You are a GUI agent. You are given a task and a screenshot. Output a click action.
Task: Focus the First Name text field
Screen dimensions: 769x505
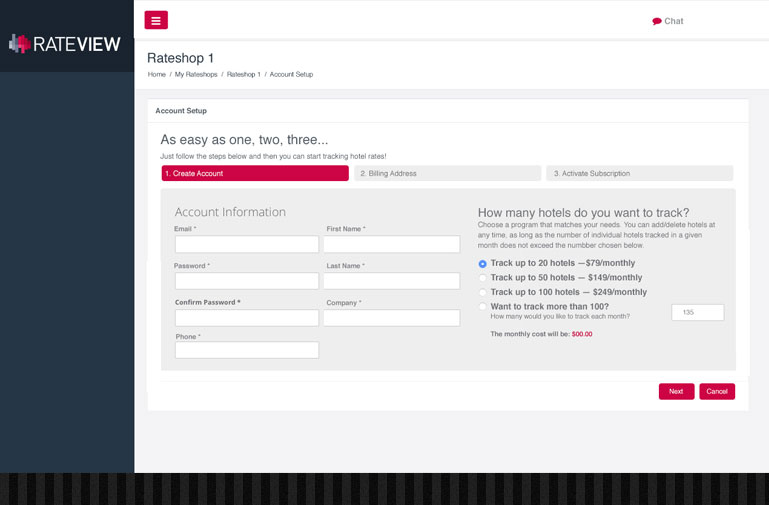click(x=391, y=245)
